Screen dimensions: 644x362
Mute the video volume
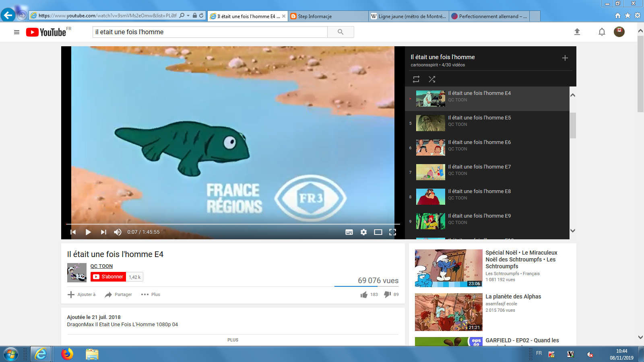[118, 232]
